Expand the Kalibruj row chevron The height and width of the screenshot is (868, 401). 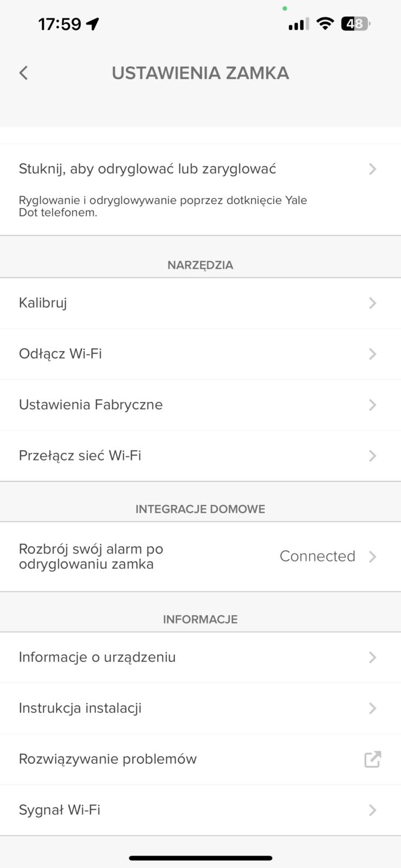[372, 303]
